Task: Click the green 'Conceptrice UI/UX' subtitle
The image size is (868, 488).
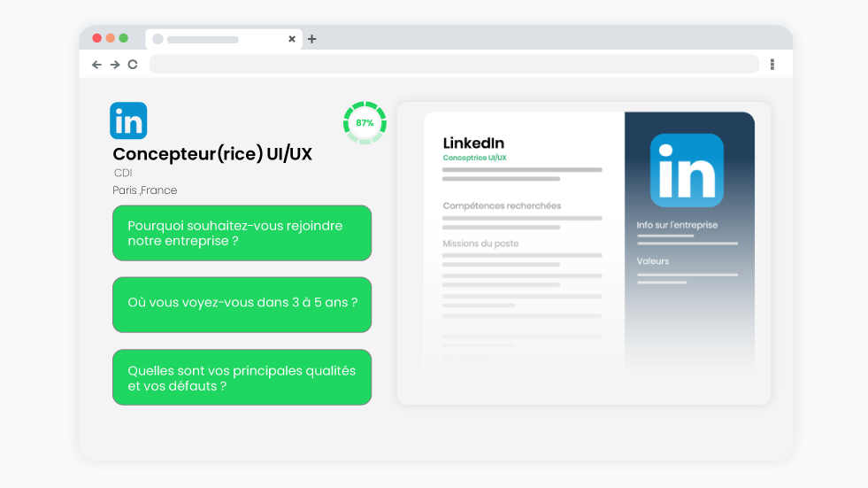Action: tap(474, 158)
